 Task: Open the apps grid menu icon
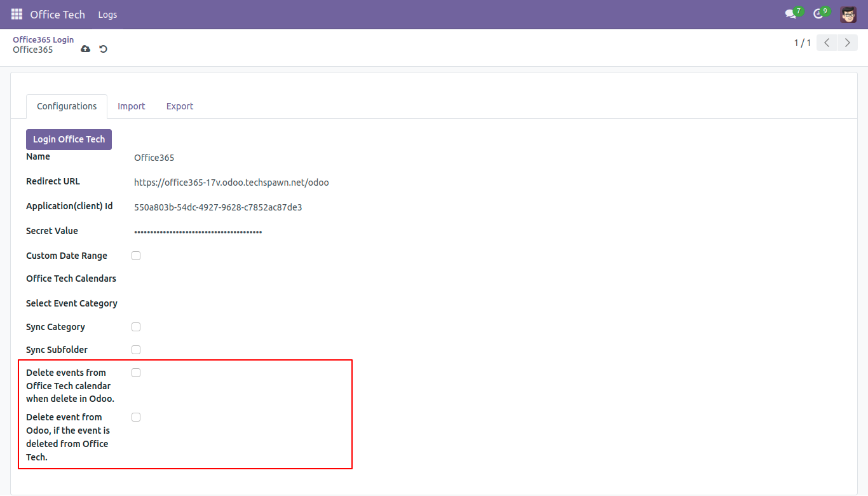pyautogui.click(x=17, y=14)
